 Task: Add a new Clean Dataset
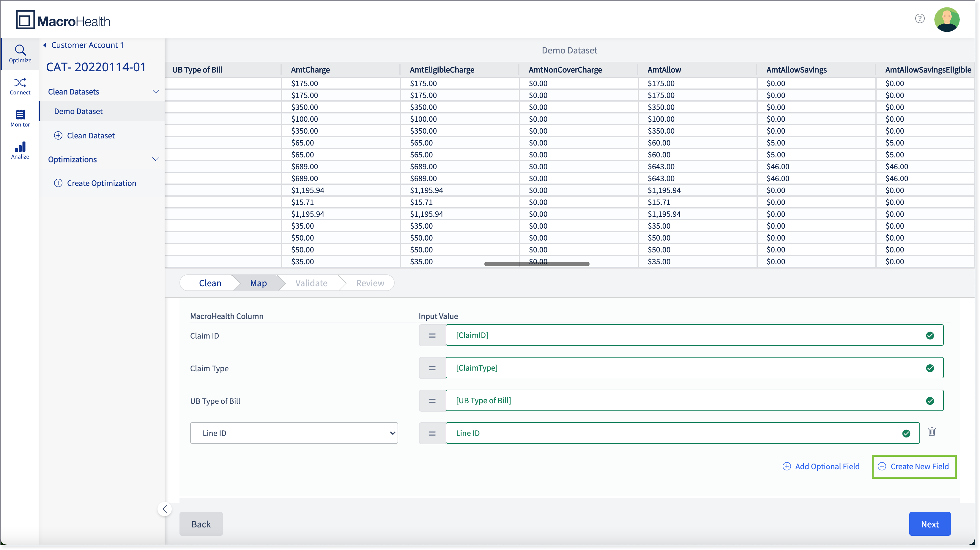(x=84, y=136)
